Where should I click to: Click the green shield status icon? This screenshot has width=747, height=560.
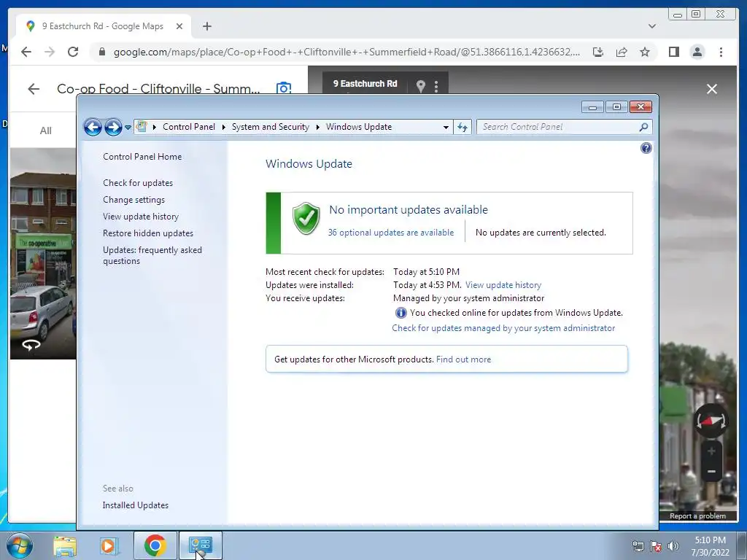click(306, 219)
